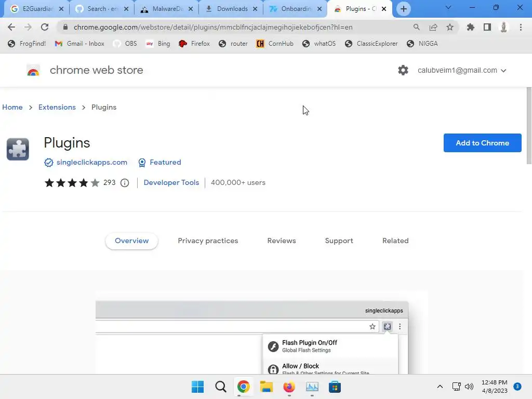Viewport: 532px width, 399px height.
Task: Click the forward navigation arrow
Action: click(x=28, y=27)
